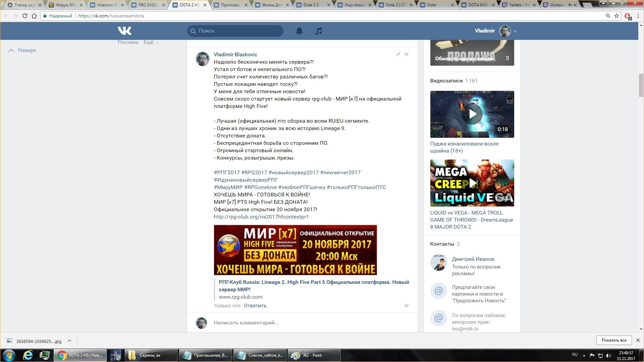Click the Ответить reply link
Viewport: 644px width, 362px height.
(255, 306)
